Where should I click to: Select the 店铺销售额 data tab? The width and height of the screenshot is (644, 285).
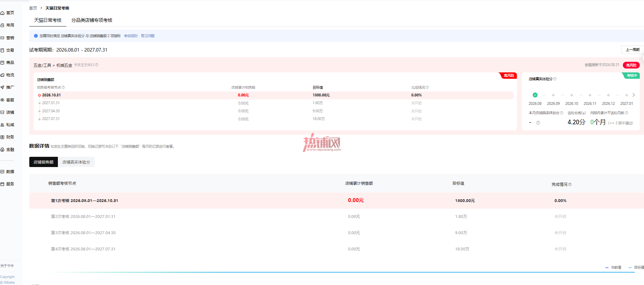tap(43, 162)
